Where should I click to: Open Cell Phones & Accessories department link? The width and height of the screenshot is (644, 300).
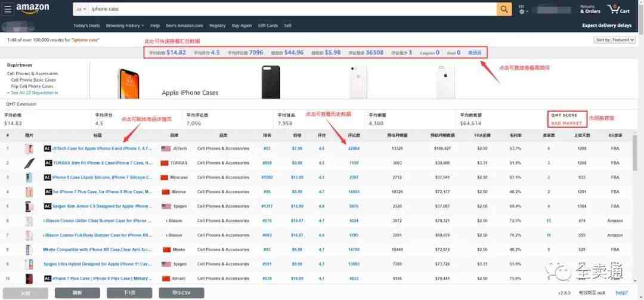32,73
